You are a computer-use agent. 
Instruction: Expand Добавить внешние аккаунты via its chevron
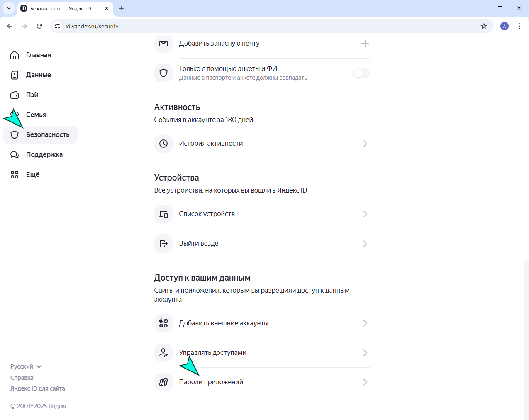pyautogui.click(x=365, y=323)
